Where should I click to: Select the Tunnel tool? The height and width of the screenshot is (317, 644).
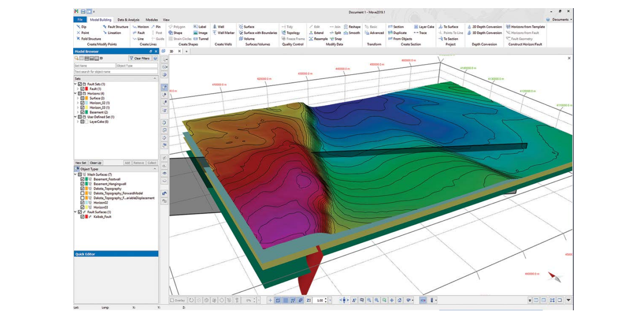[201, 39]
